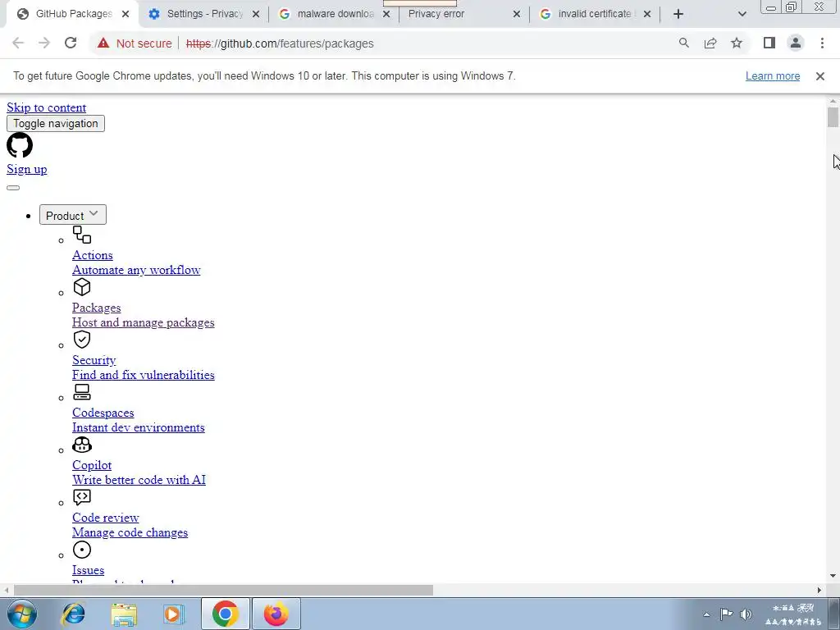This screenshot has width=840, height=630.
Task: Reload the page with the refresh icon
Action: tap(71, 43)
